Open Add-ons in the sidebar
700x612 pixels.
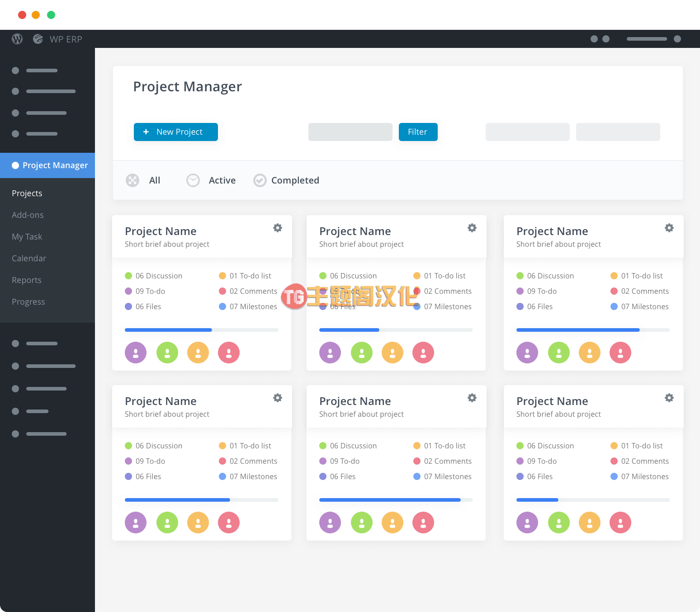click(28, 215)
